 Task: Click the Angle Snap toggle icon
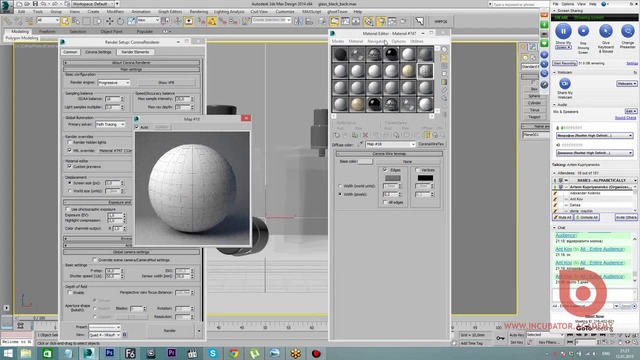click(212, 21)
